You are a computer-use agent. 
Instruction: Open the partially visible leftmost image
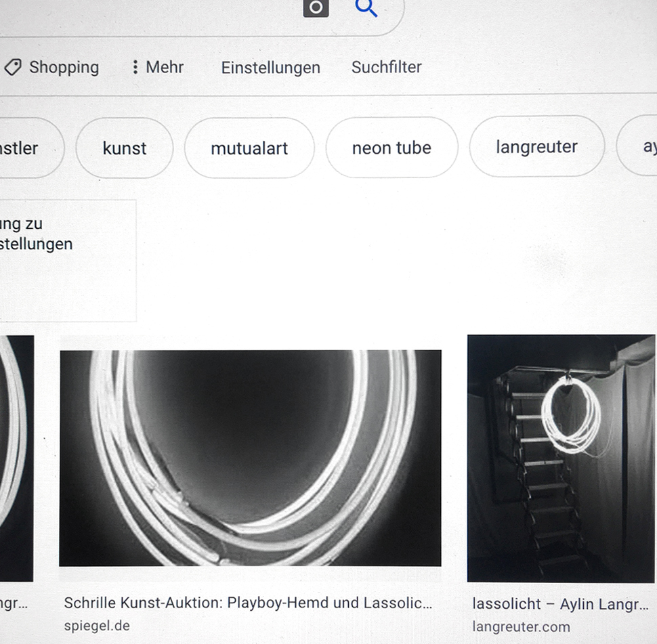pyautogui.click(x=16, y=458)
